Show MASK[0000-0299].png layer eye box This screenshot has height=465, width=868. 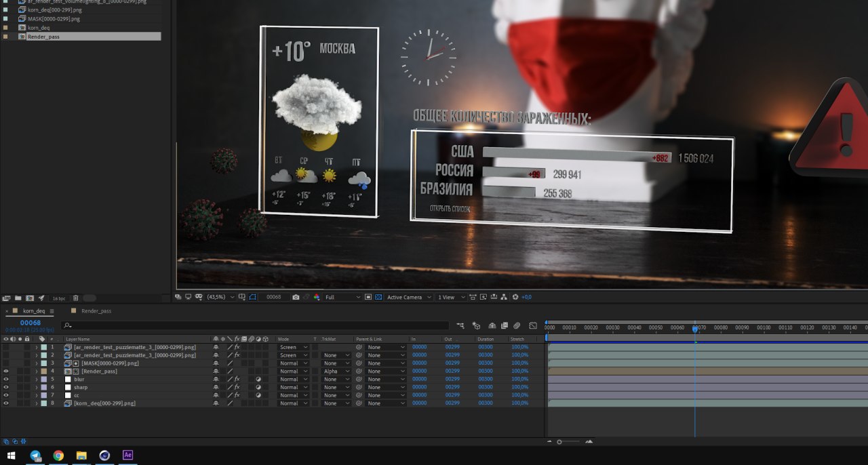(x=6, y=363)
